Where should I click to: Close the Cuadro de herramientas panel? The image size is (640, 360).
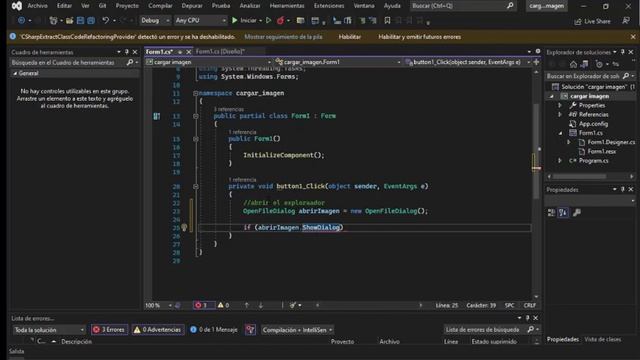tap(135, 52)
